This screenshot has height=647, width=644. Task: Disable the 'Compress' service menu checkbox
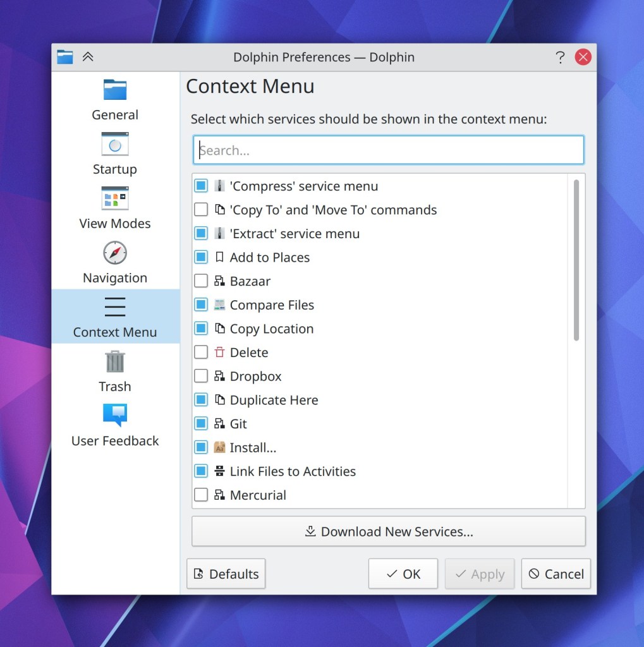201,186
